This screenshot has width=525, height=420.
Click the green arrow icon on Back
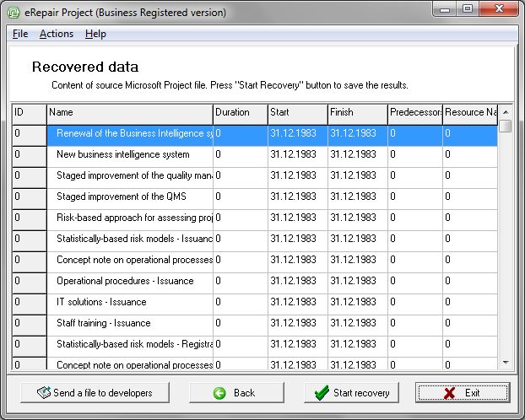pyautogui.click(x=219, y=393)
